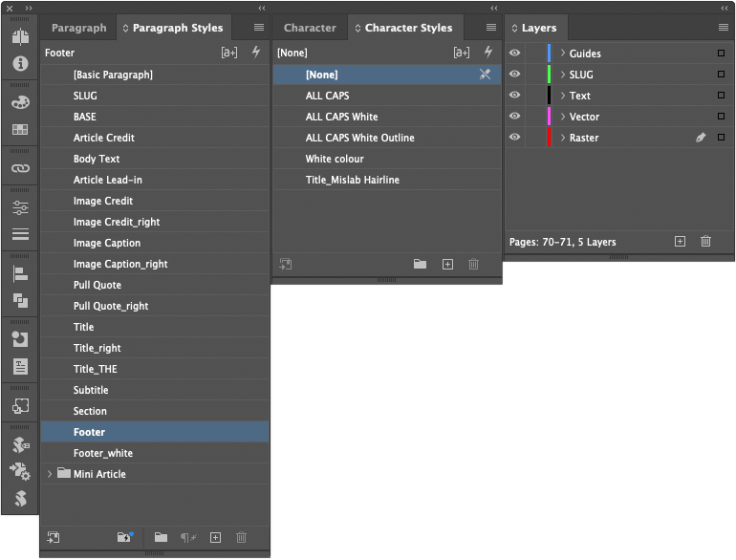Open the sliders-style Properties dock icon
736x560 pixels.
point(20,207)
